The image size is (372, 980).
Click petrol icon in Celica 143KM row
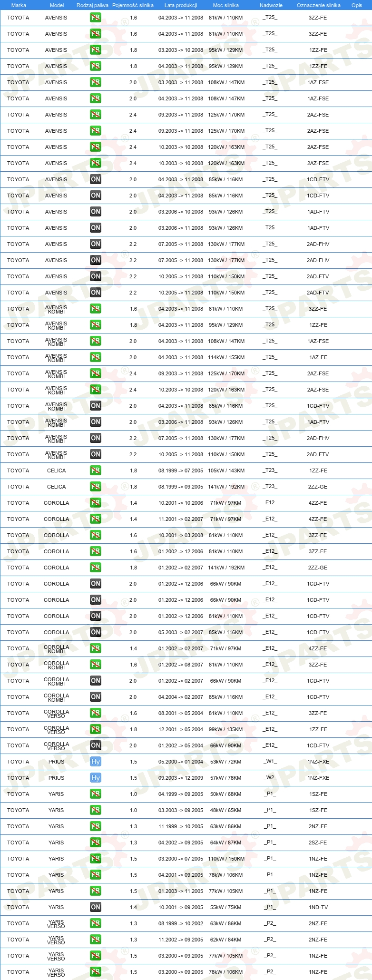pyautogui.click(x=95, y=470)
